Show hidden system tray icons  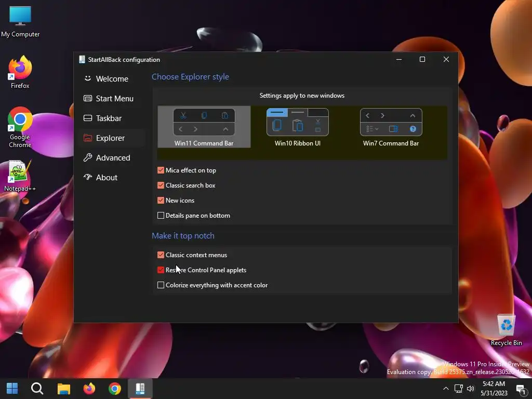tap(446, 389)
